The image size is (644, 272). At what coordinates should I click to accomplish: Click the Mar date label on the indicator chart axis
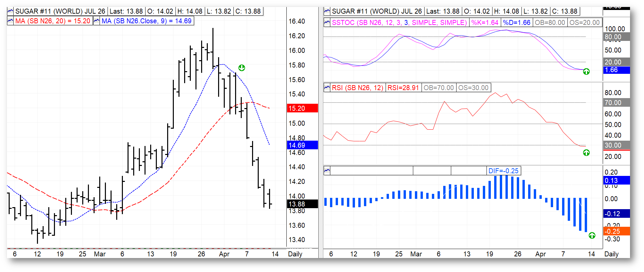click(416, 254)
